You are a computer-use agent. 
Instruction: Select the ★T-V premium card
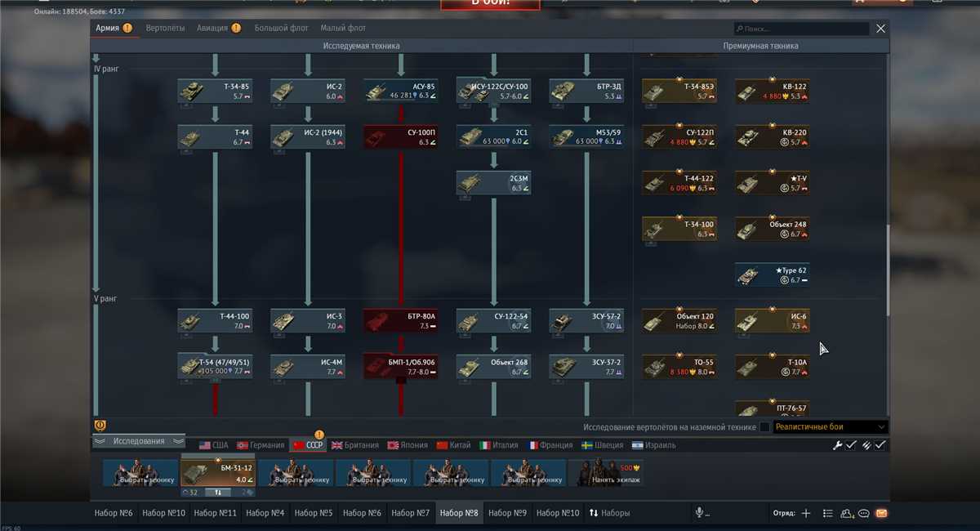point(773,183)
